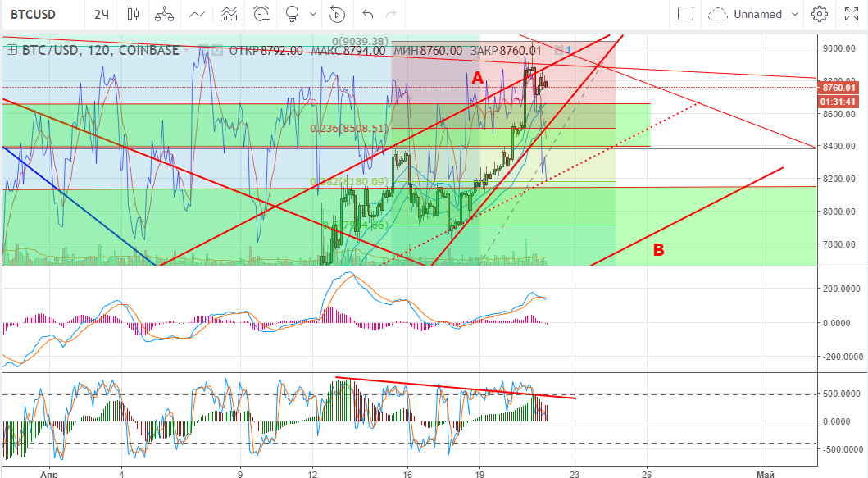Start bar replay mode

coord(337,14)
